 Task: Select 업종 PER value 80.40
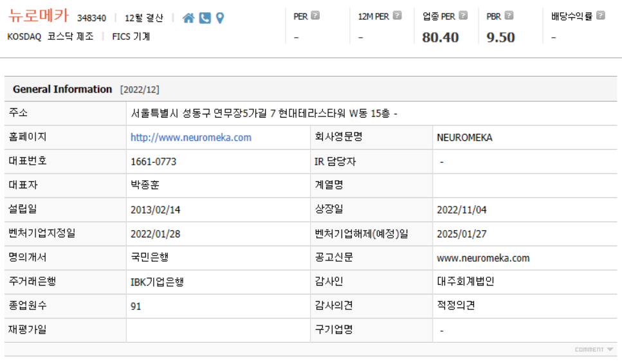click(441, 37)
